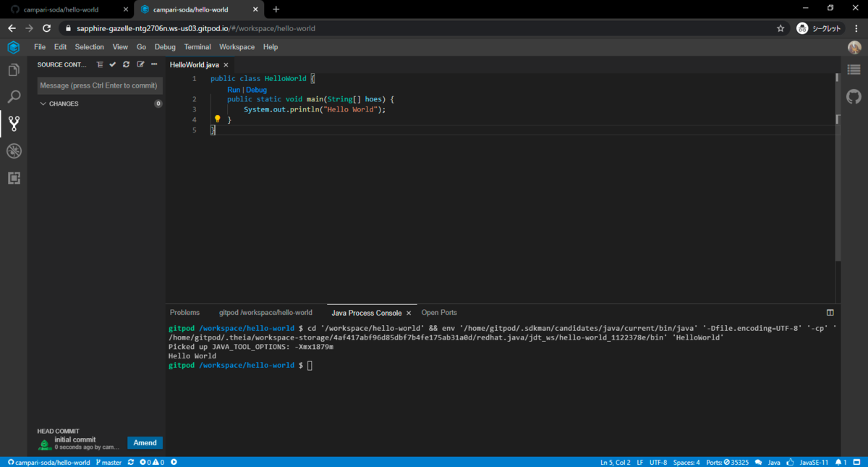Click the commit checkmark icon in Source Control
868x467 pixels.
(113, 64)
